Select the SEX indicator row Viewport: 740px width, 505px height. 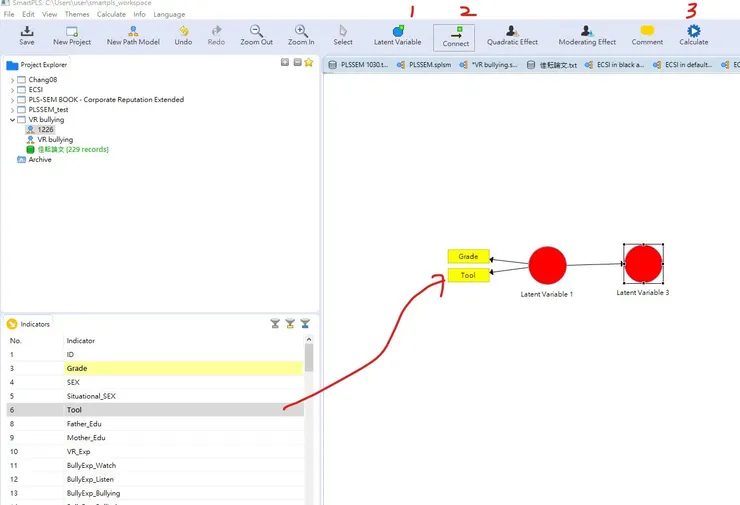(155, 382)
